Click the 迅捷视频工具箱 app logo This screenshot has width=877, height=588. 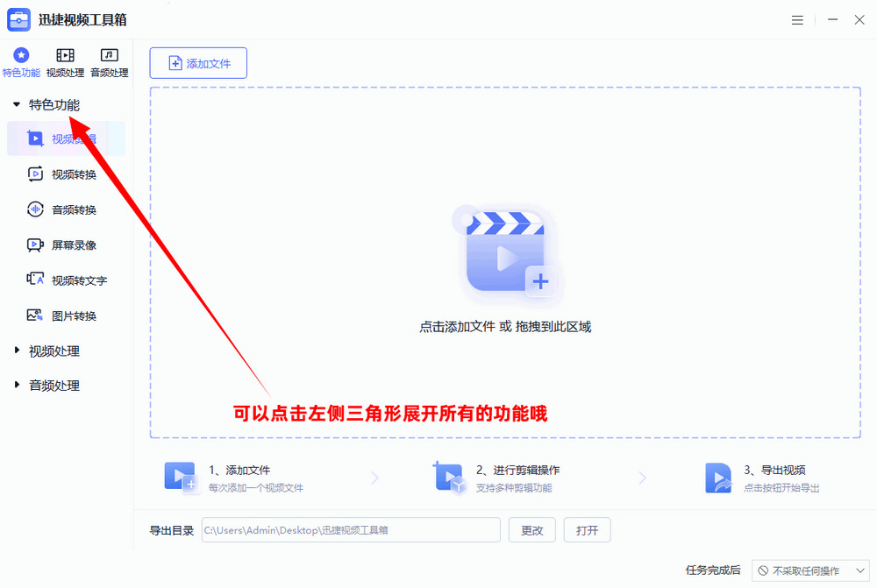coord(19,20)
